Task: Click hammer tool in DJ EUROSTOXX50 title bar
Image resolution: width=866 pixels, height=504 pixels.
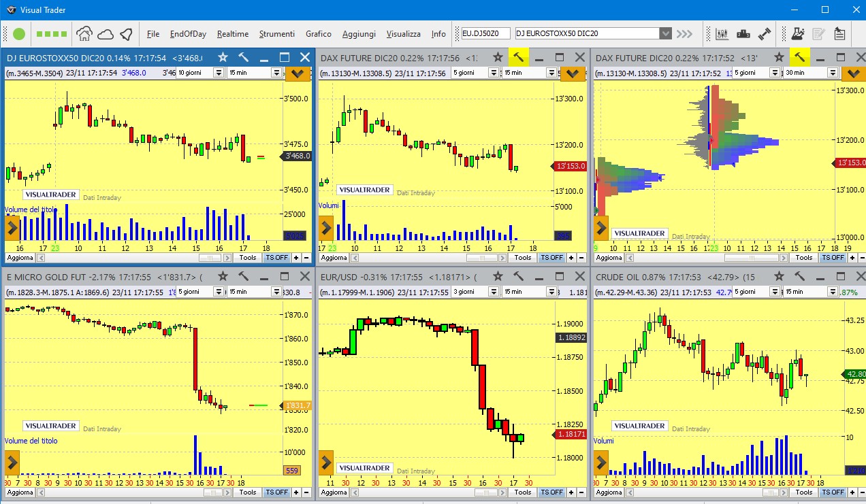Action: pos(243,58)
